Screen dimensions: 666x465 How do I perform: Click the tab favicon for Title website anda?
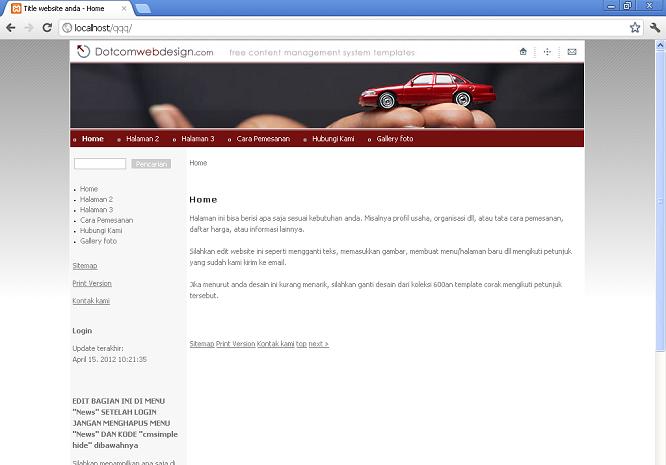(16, 8)
